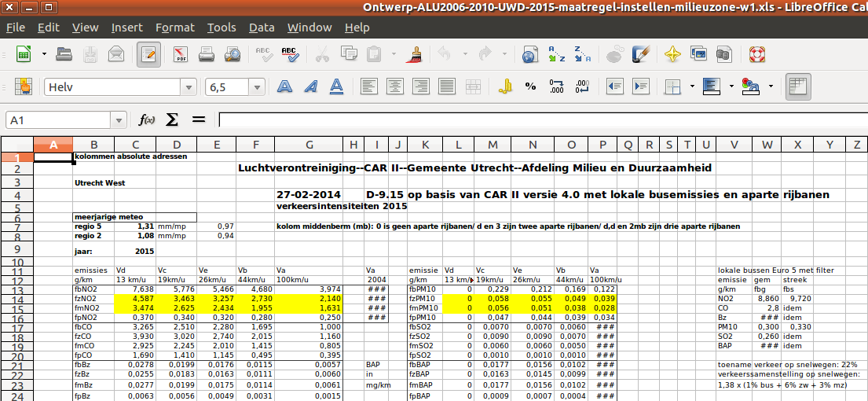868x401 pixels.
Task: Decrease the cell indent
Action: coord(614,86)
